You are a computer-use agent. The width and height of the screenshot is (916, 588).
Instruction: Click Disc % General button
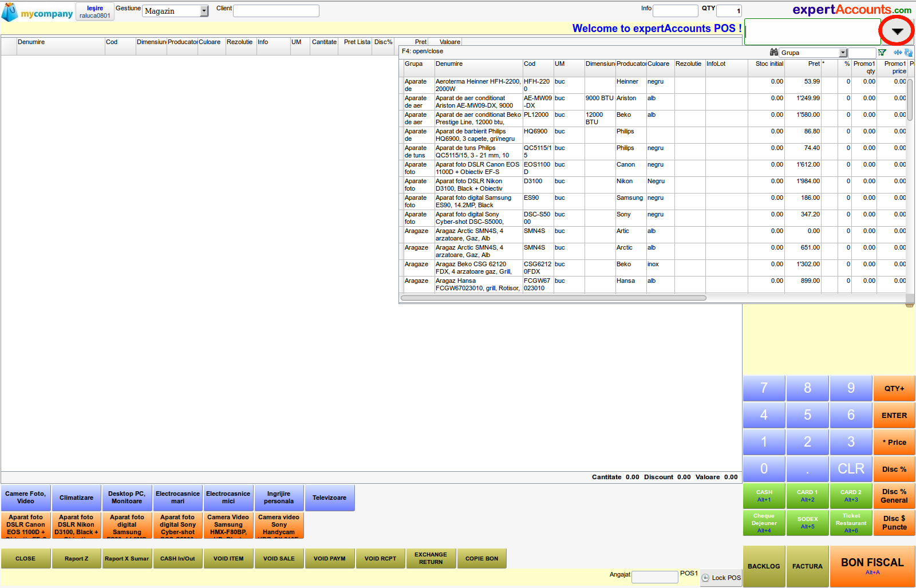[x=894, y=496]
